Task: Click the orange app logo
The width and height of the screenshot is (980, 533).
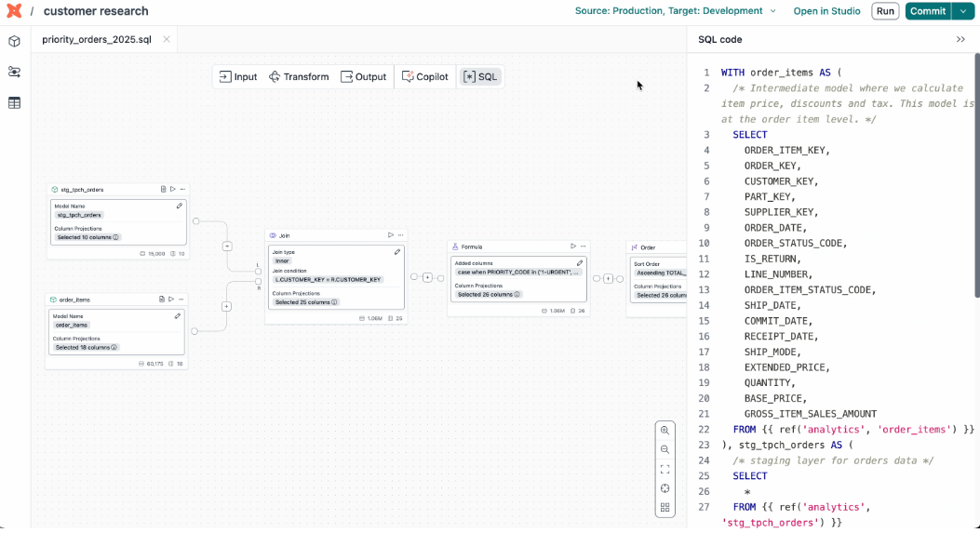Action: click(x=14, y=10)
